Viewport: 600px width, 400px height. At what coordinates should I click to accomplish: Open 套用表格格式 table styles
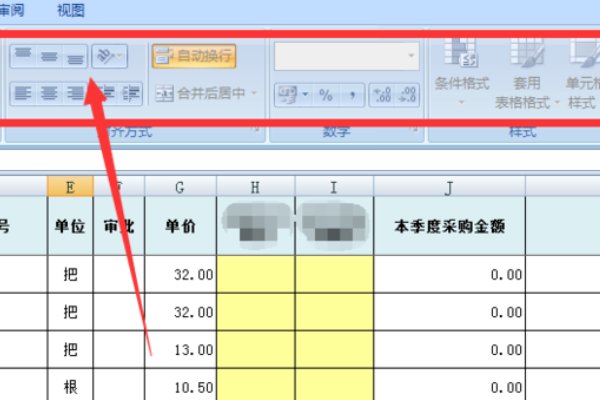point(526,73)
